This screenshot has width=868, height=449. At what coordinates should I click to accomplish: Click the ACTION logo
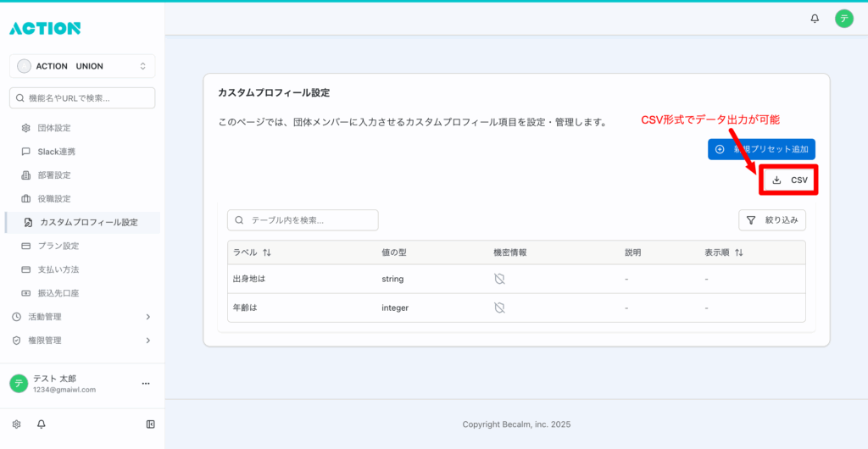coord(45,28)
